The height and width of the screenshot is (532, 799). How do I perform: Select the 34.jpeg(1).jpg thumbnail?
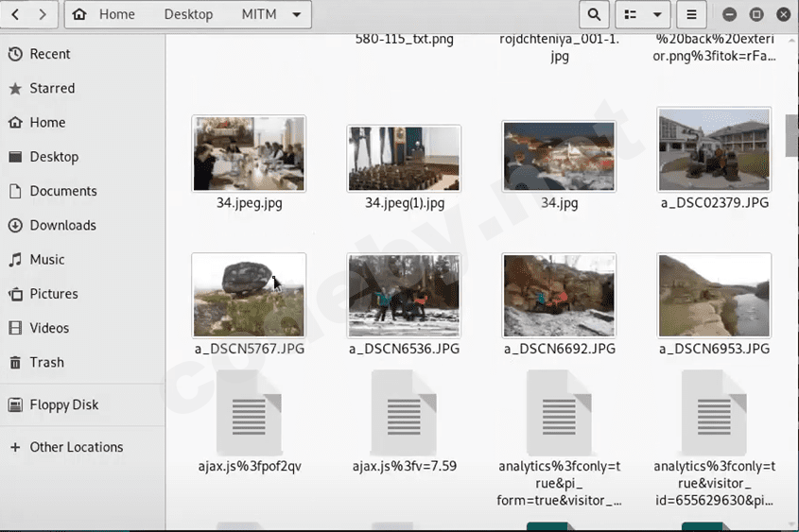(404, 159)
